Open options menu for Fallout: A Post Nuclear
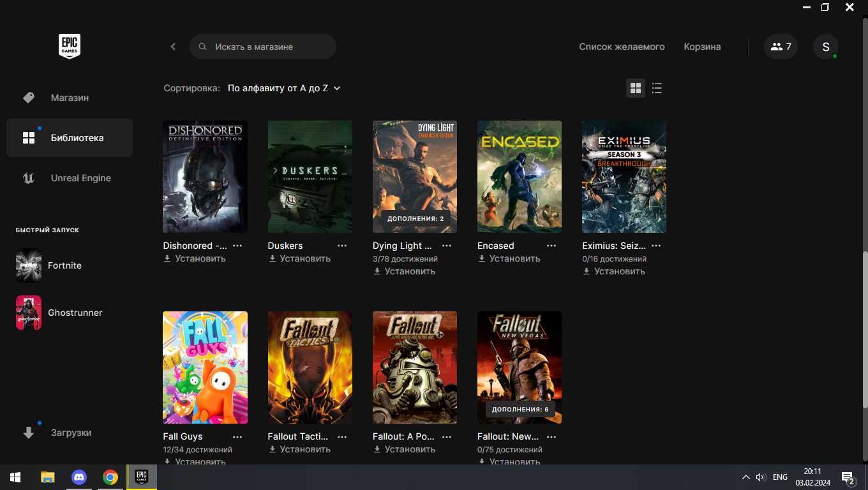Screen dimensions: 868x490 pos(447,436)
